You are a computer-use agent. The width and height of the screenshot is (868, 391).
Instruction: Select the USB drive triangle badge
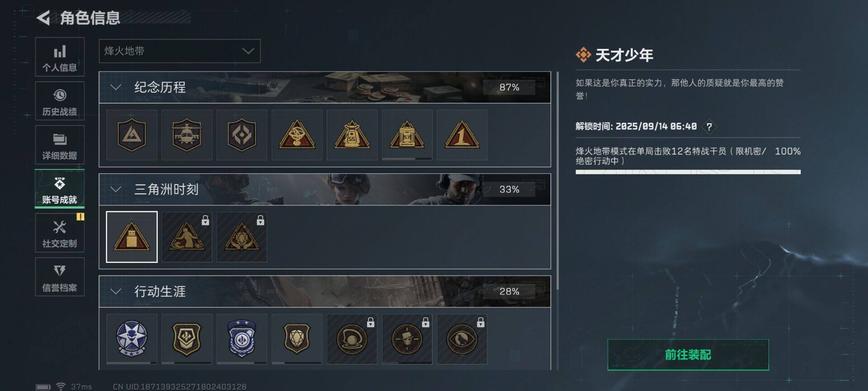point(132,237)
